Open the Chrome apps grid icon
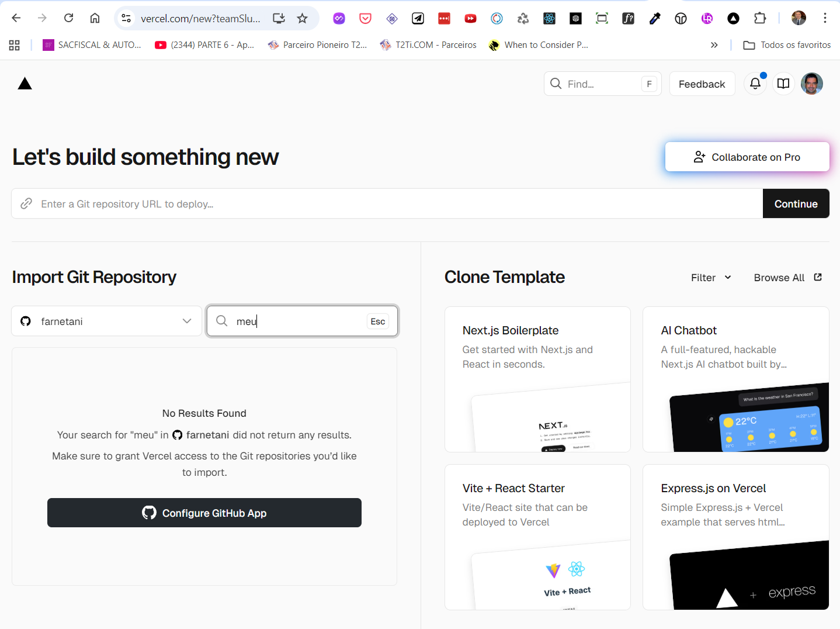840x629 pixels. (x=15, y=45)
